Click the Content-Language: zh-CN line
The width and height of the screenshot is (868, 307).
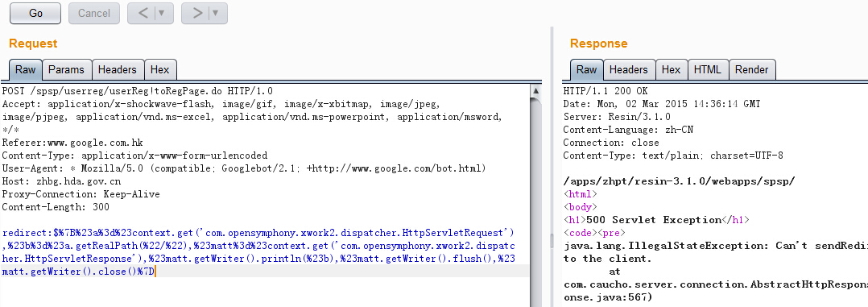[628, 130]
